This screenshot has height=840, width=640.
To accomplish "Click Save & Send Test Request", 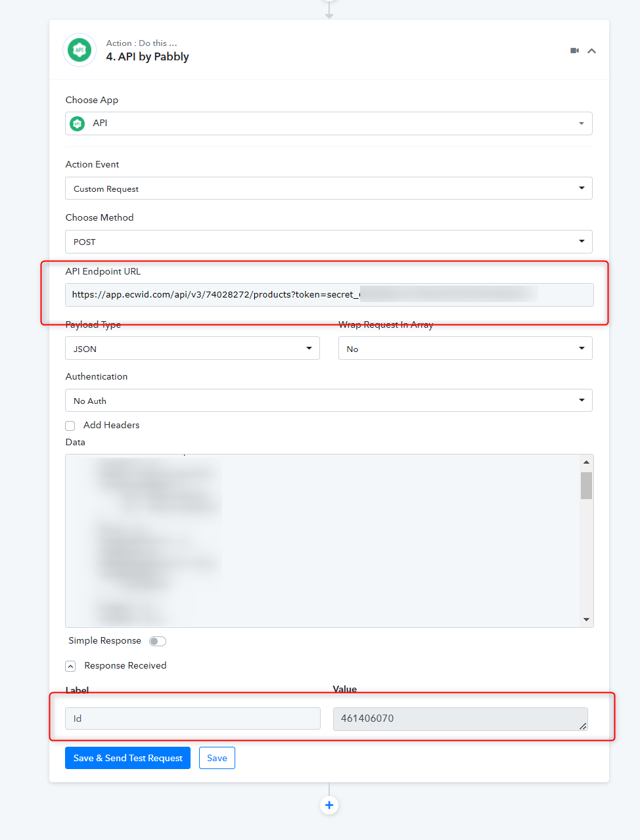I will 127,758.
